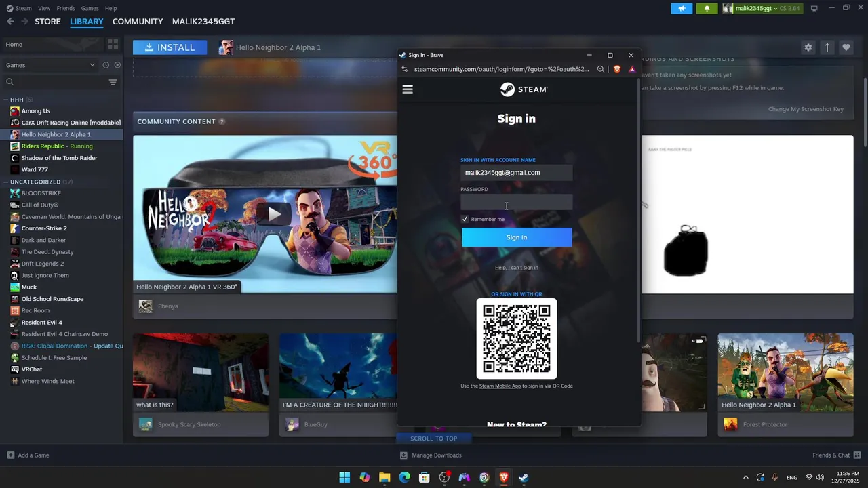Focus the password field
Image resolution: width=868 pixels, height=488 pixels.
pos(517,202)
